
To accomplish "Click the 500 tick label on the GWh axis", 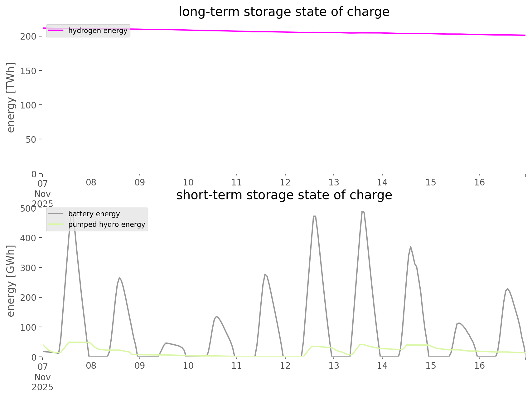I will point(28,208).
